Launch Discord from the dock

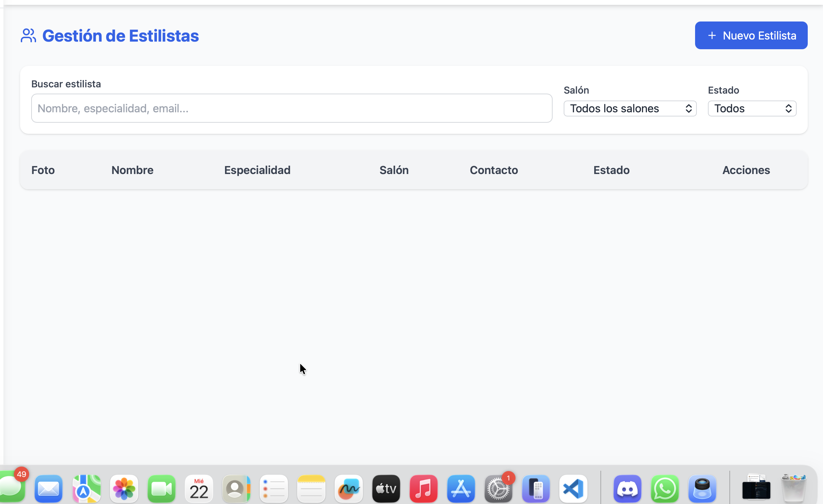627,489
